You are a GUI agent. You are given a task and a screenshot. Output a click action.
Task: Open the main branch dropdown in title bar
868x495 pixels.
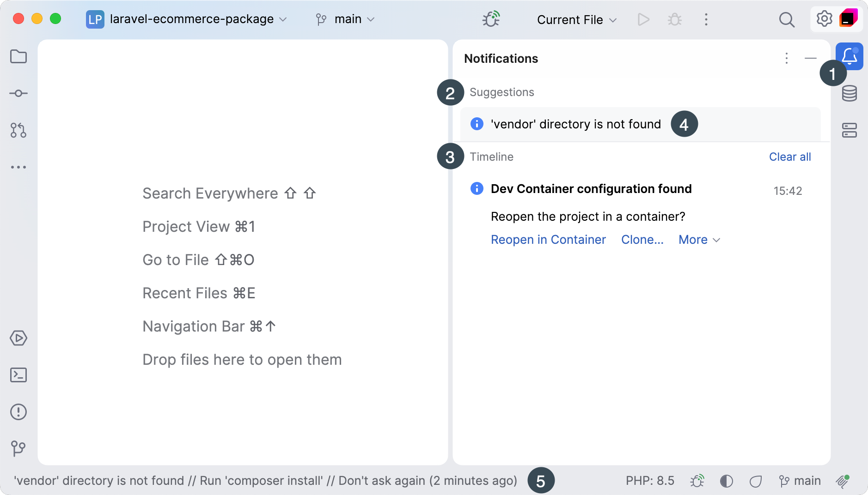(x=345, y=19)
